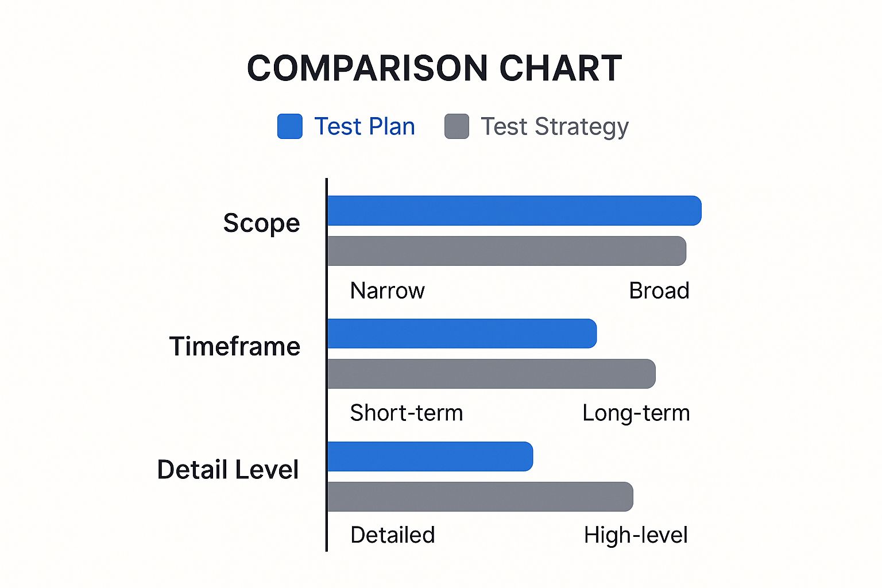Click the blue Timeframe bar
Screen dimensions: 882x588
pyautogui.click(x=462, y=334)
